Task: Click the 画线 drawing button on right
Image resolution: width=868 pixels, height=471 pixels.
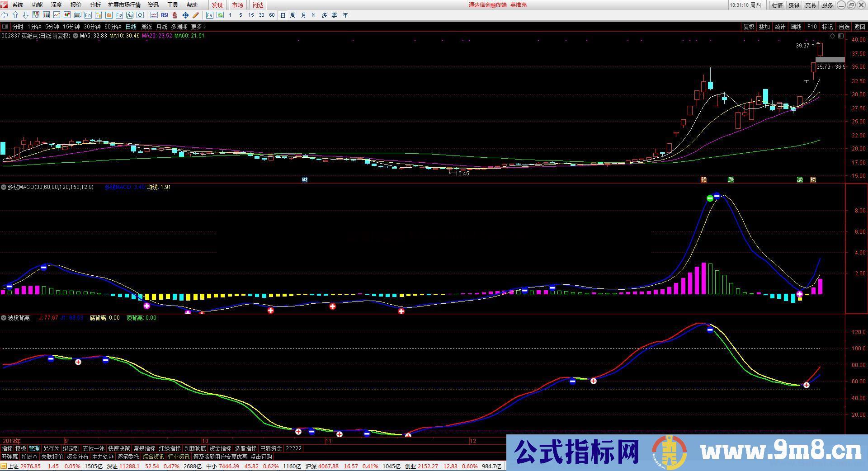Action: click(795, 27)
